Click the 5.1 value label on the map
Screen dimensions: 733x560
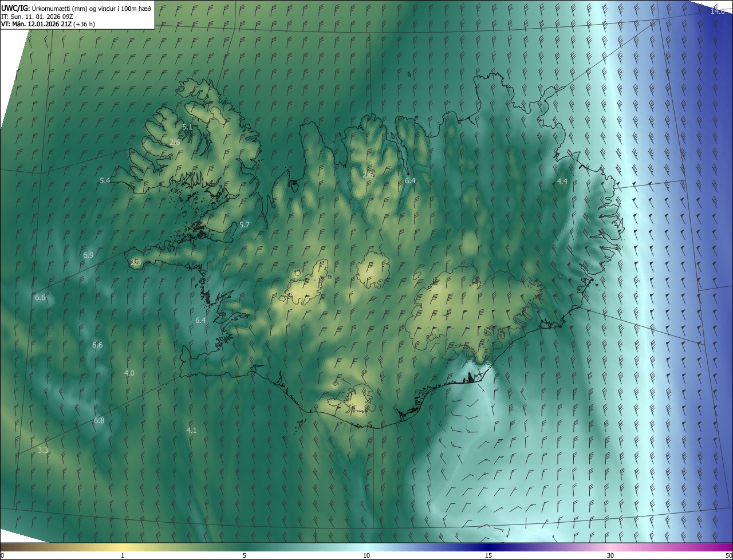(187, 127)
